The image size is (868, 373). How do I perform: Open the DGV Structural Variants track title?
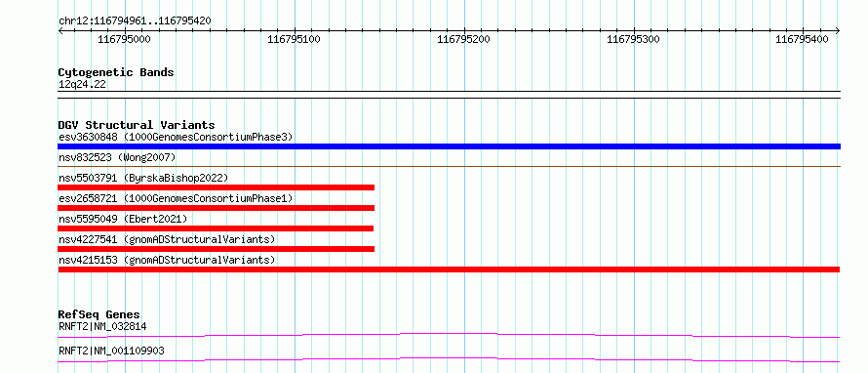[x=137, y=125]
